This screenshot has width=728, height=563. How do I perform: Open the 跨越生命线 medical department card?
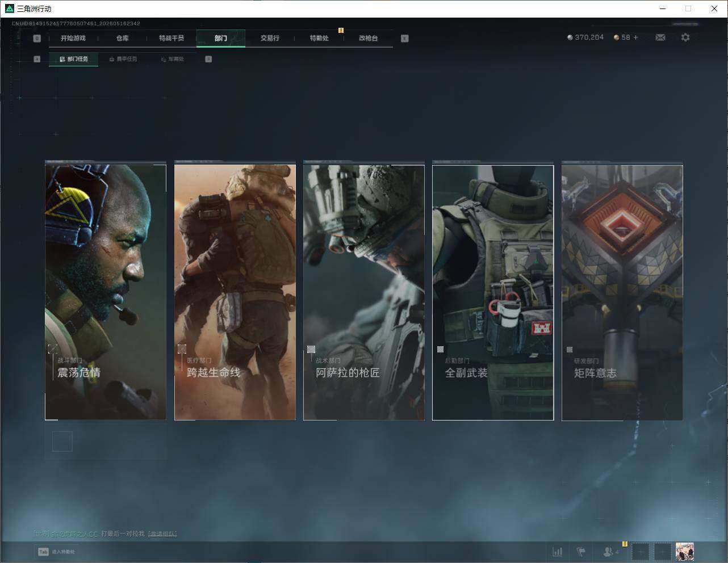point(235,292)
